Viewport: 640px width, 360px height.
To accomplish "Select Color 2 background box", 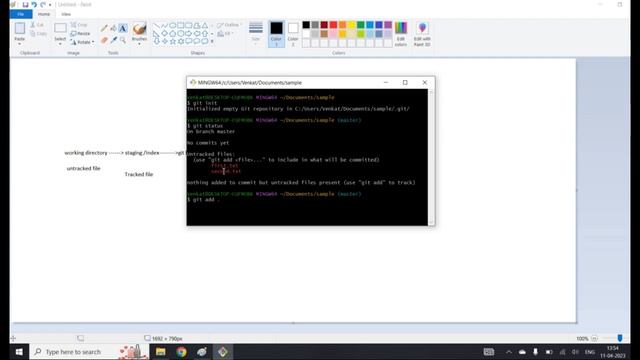I will [293, 34].
